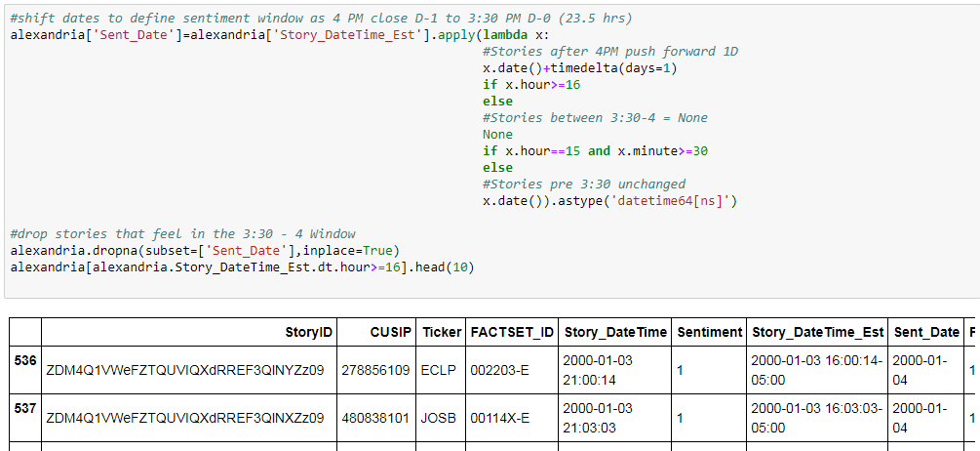Click comment 'Stories pre 3:30 unchanged'
This screenshot has height=451, width=980.
[x=584, y=184]
